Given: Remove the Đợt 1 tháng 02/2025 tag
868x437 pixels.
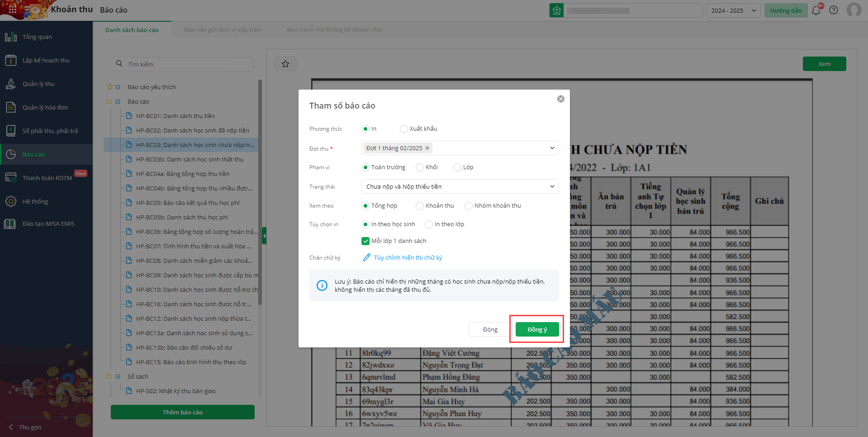Looking at the screenshot, I should coord(427,148).
